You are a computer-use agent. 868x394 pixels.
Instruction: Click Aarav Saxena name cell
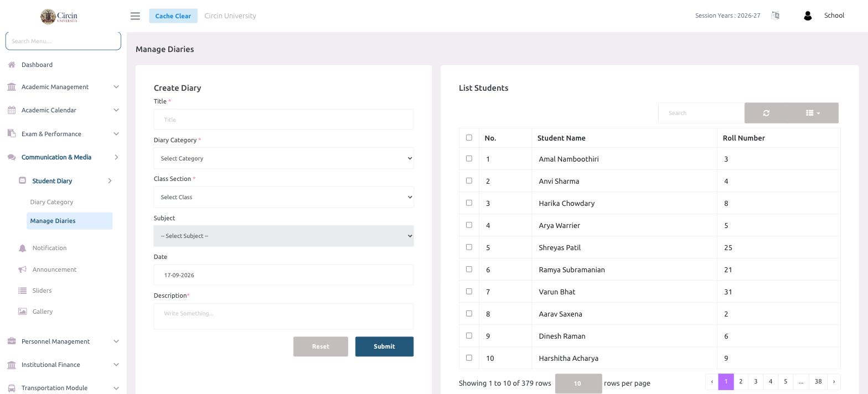pyautogui.click(x=624, y=314)
